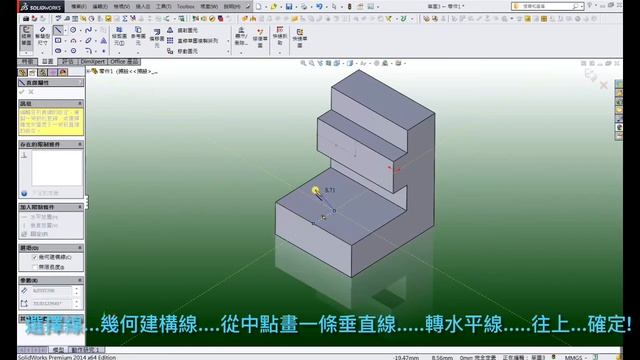Select the Slot sketch tool
Viewport: 640px width, 360px height.
click(58, 51)
